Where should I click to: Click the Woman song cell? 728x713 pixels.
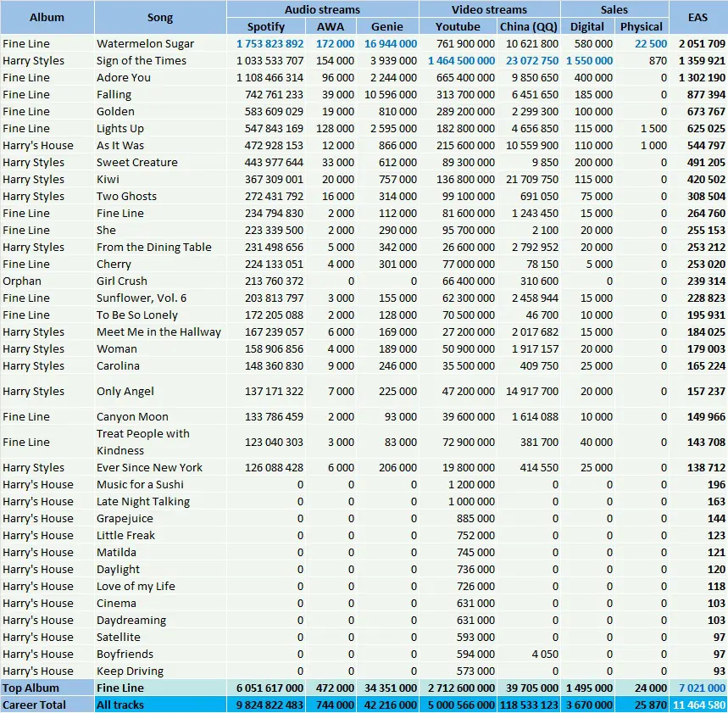pos(160,348)
